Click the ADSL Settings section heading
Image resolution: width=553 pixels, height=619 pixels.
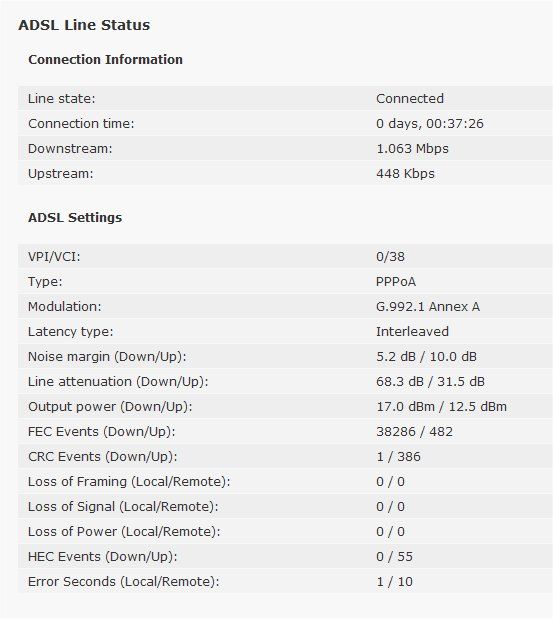click(x=75, y=218)
